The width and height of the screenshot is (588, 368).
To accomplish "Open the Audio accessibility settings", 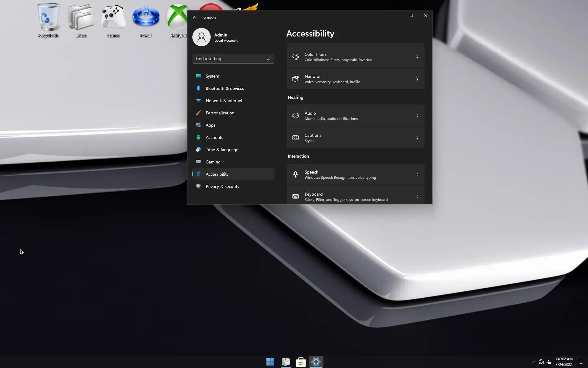I will click(355, 116).
